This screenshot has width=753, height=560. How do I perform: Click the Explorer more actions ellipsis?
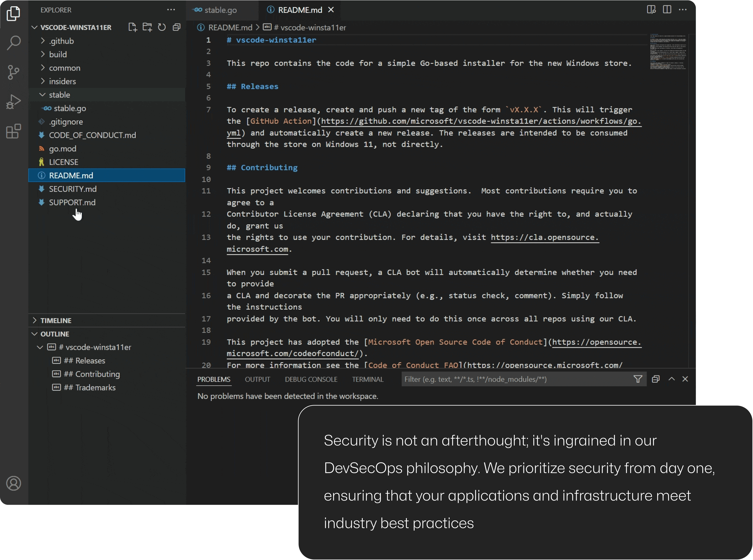[x=171, y=10]
